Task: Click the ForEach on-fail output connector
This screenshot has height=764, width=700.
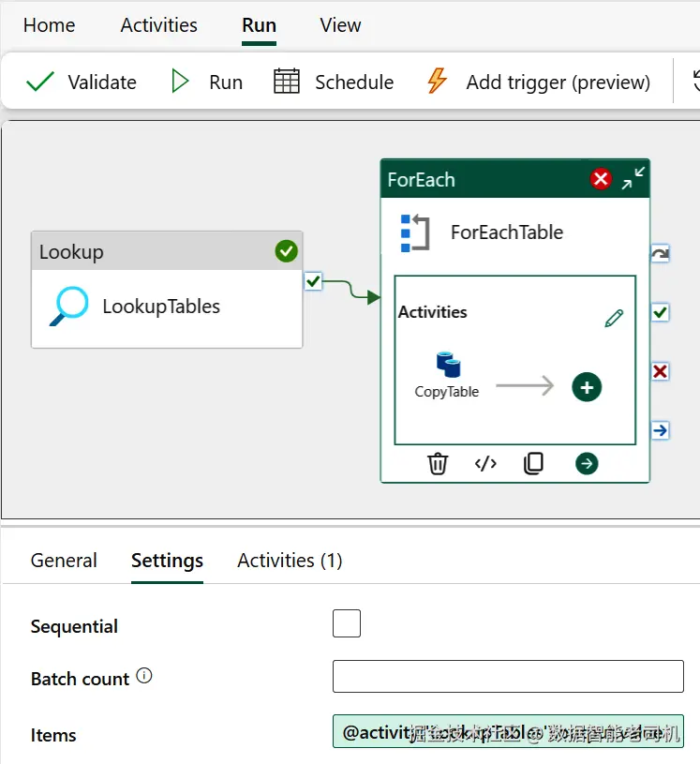Action: coord(660,372)
